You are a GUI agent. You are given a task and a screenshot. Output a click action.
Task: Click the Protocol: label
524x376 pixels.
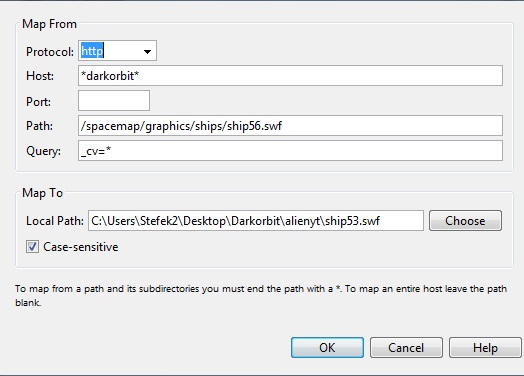(x=50, y=52)
